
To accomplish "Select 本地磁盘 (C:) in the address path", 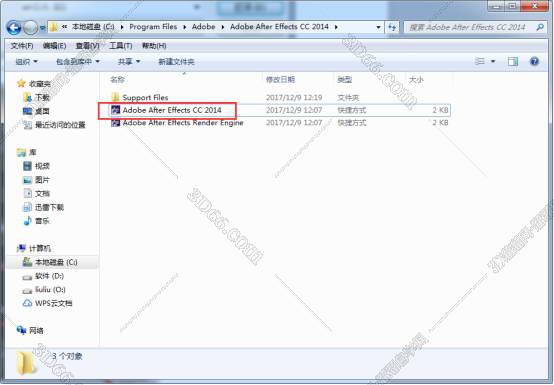I will [93, 27].
